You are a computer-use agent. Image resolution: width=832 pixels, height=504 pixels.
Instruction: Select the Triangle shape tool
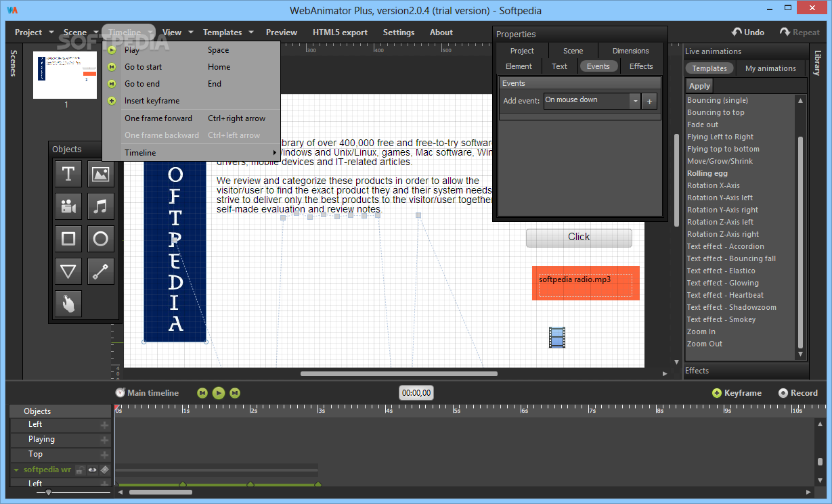68,271
